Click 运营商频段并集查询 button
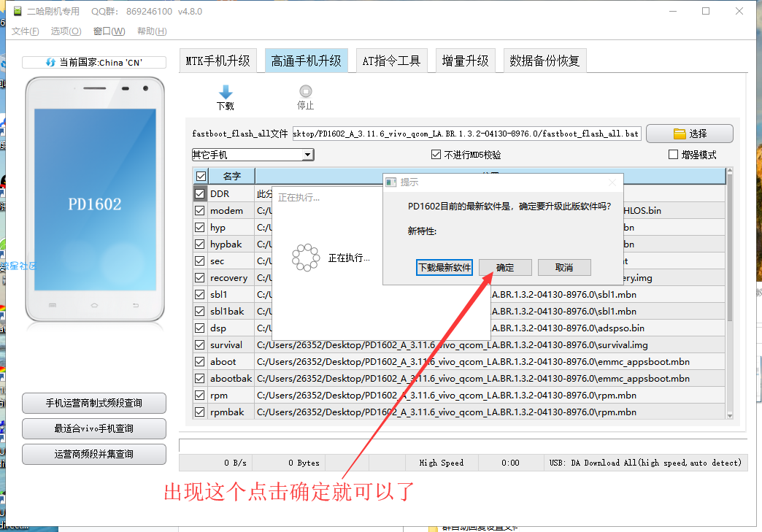This screenshot has height=532, width=762. pyautogui.click(x=94, y=454)
